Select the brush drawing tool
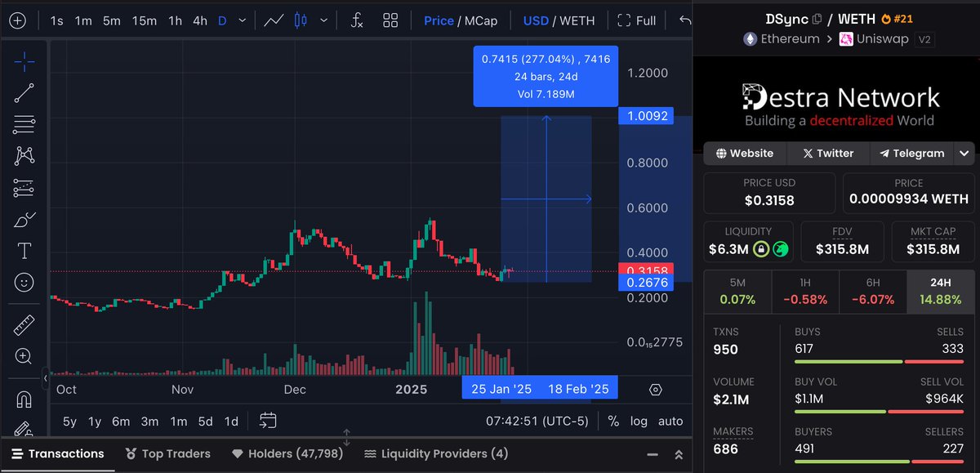 click(x=24, y=219)
